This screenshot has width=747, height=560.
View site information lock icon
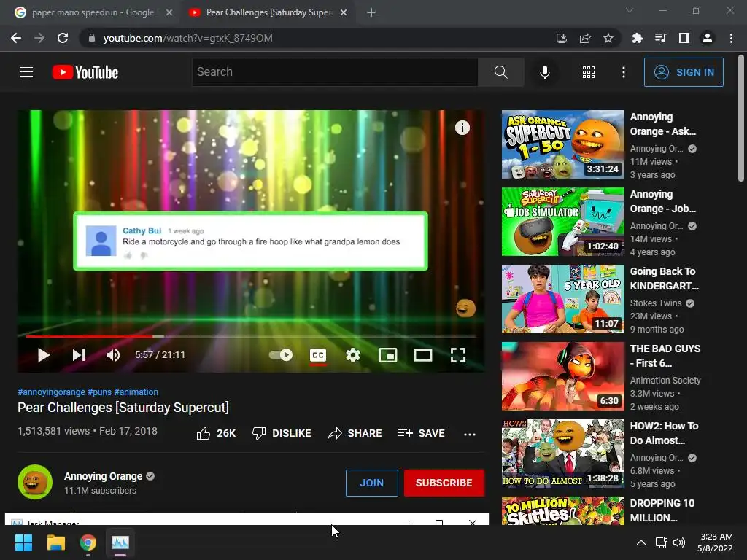click(x=91, y=38)
